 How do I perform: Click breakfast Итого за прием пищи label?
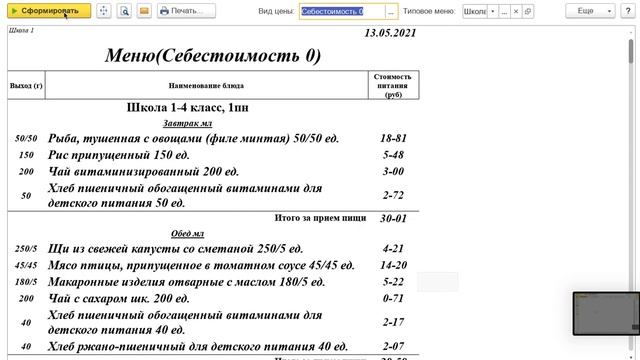click(x=320, y=218)
